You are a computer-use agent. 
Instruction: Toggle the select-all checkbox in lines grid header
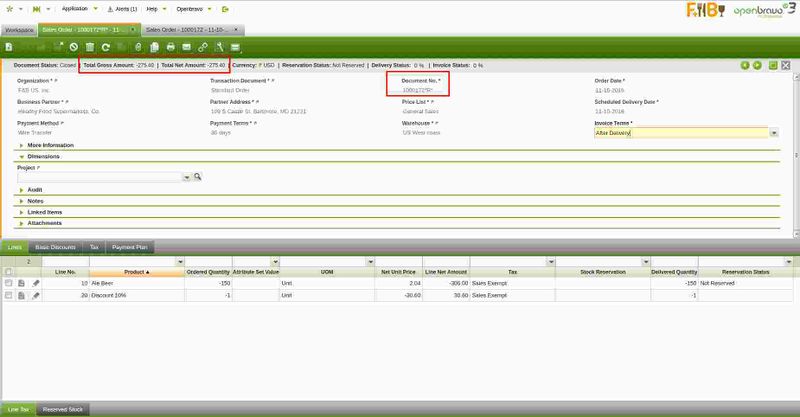pyautogui.click(x=9, y=271)
